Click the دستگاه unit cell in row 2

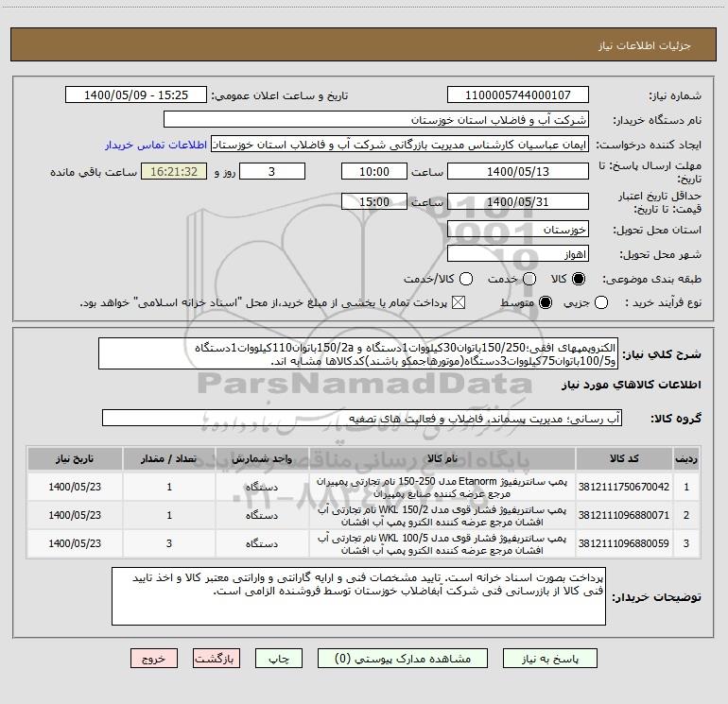[262, 515]
